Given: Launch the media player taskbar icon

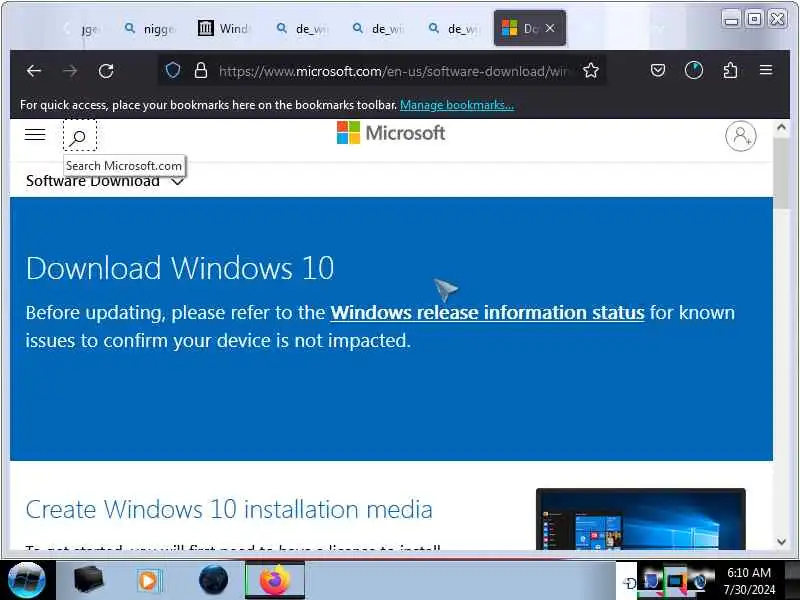Looking at the screenshot, I should pos(149,580).
